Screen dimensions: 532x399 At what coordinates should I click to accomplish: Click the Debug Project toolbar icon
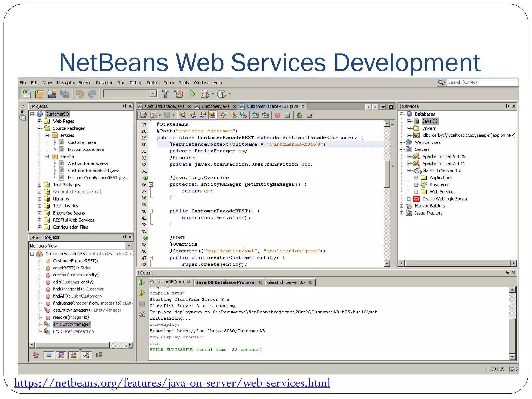click(x=205, y=94)
